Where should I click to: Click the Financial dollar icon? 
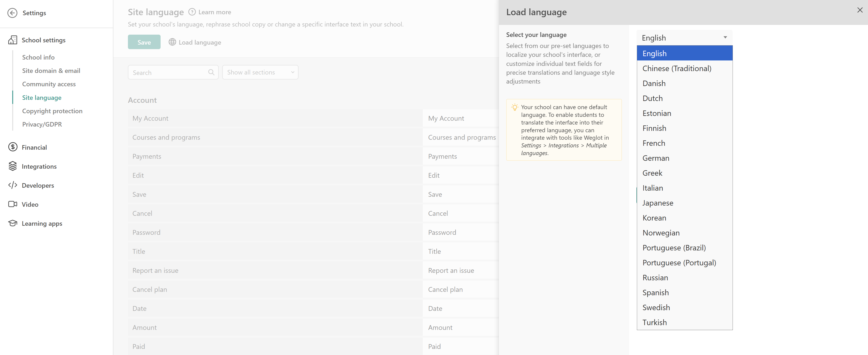click(x=12, y=147)
